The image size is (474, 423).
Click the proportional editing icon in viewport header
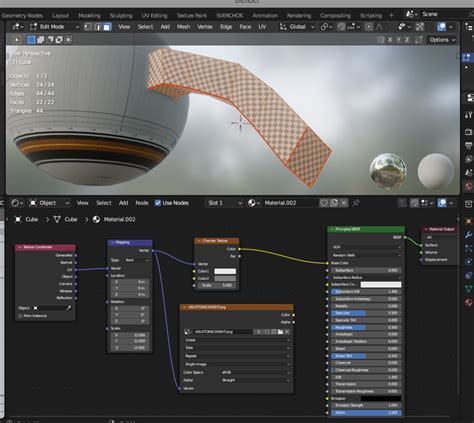click(369, 27)
